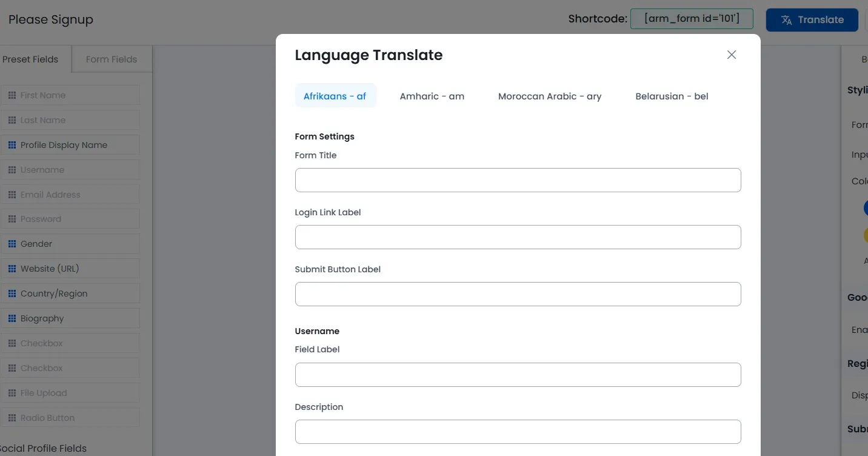868x456 pixels.
Task: Select the Amharic - am language tab
Action: coord(432,96)
